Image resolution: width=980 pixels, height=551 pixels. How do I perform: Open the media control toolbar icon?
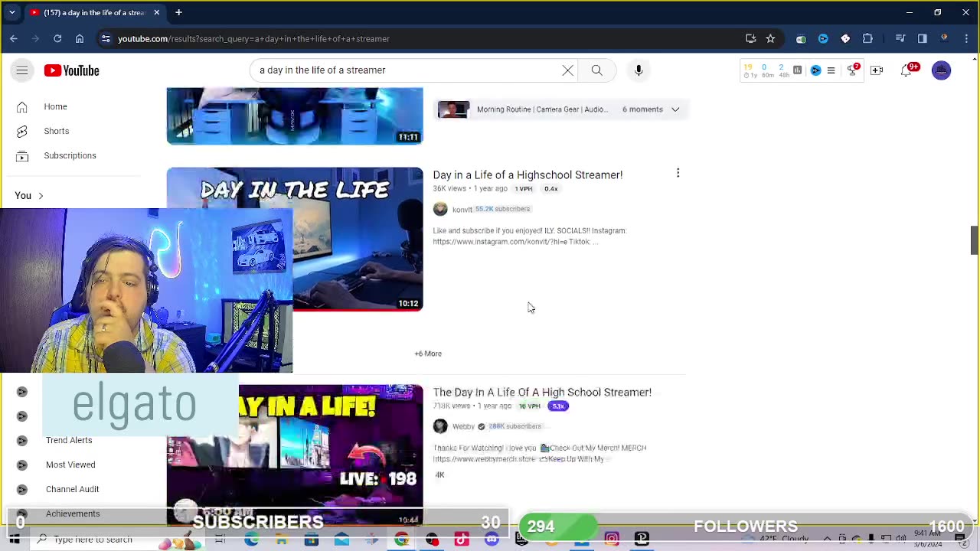900,38
